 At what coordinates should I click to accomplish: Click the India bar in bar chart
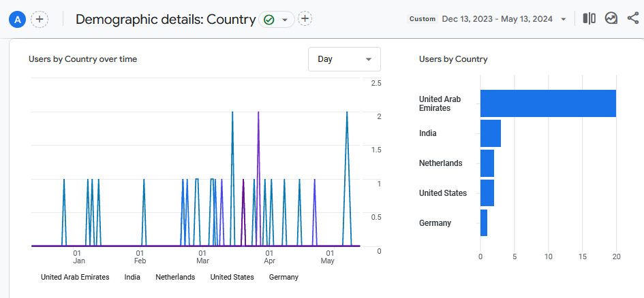(491, 133)
